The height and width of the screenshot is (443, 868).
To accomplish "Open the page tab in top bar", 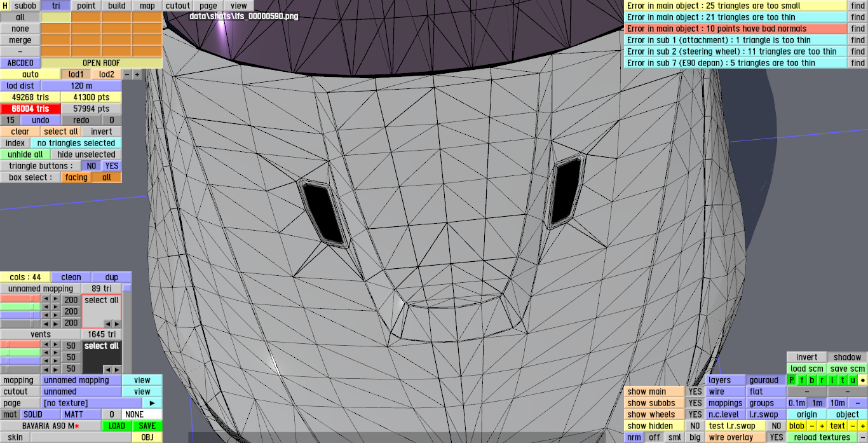I will [x=208, y=6].
